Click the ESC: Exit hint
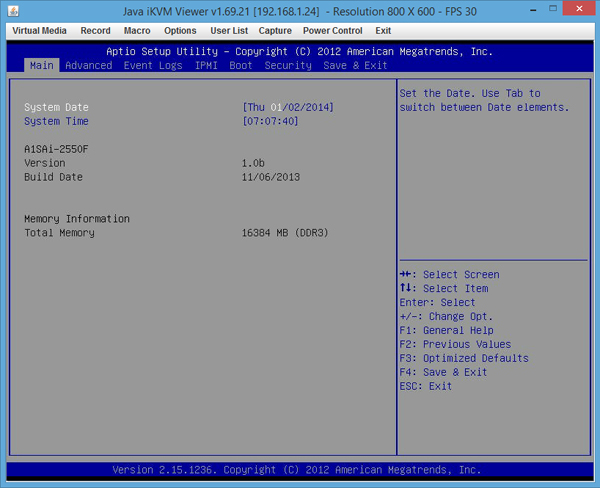Screen dimensions: 600x488 coord(426,386)
